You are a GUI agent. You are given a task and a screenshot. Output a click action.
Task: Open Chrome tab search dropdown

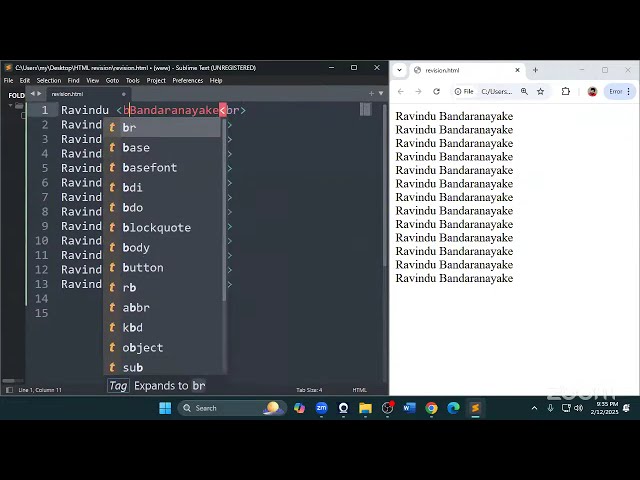pos(400,70)
